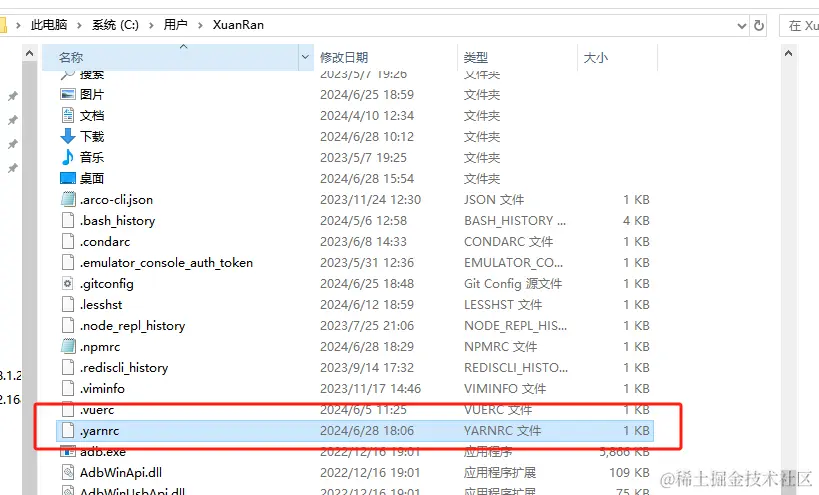Viewport: 819px width, 495px height.
Task: Click the type NPMRC 文件
Action: tap(500, 347)
